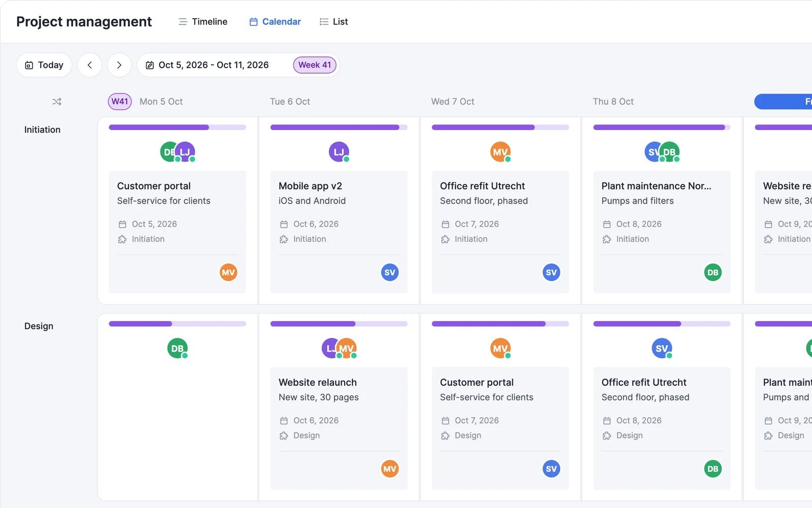Click the W41 week badge in header
Screen dimensions: 812x508
(120, 102)
